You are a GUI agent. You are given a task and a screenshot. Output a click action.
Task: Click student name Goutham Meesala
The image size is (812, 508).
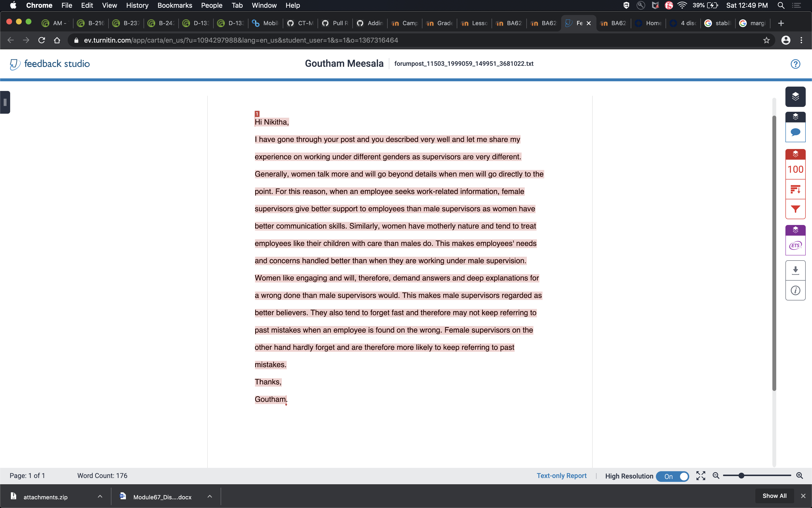344,63
